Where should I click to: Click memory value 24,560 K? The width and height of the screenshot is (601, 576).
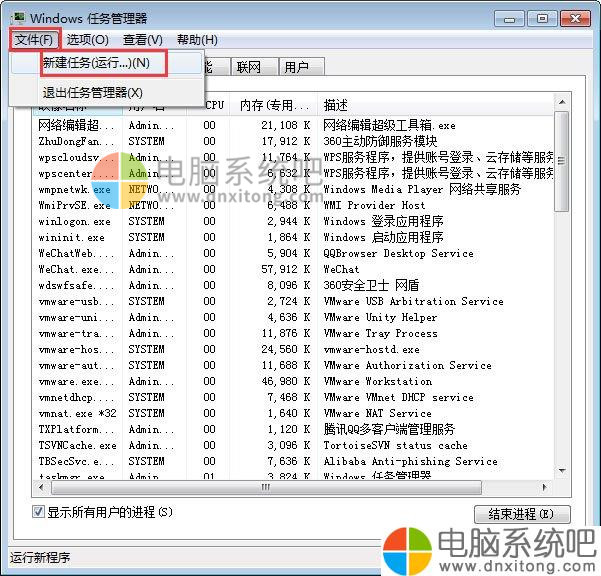pyautogui.click(x=286, y=350)
